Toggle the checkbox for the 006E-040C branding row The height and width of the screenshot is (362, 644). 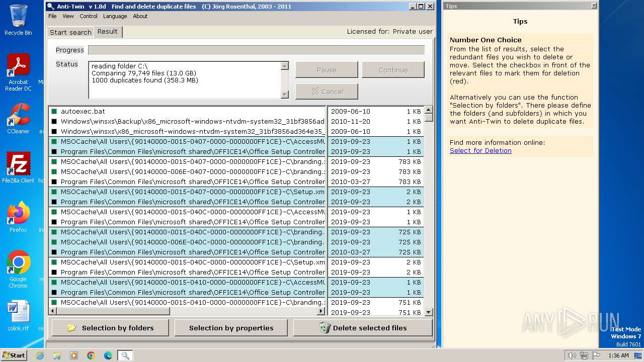click(54, 242)
